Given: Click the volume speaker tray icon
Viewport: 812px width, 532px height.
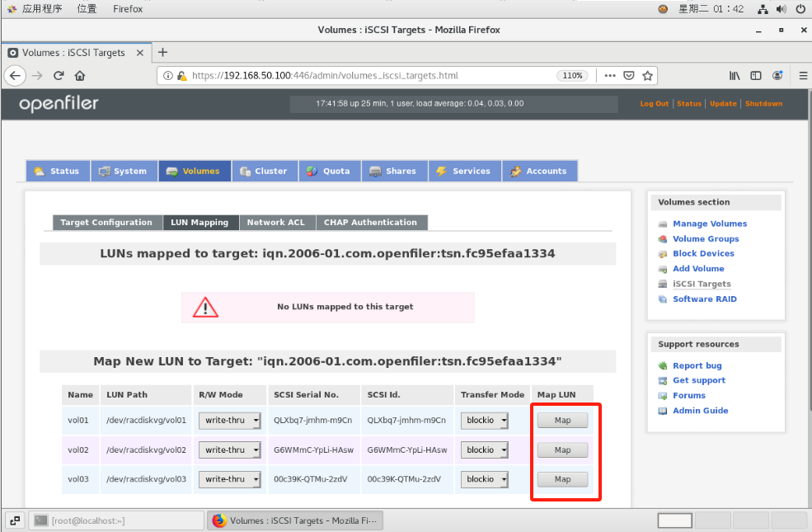Looking at the screenshot, I should [x=781, y=9].
